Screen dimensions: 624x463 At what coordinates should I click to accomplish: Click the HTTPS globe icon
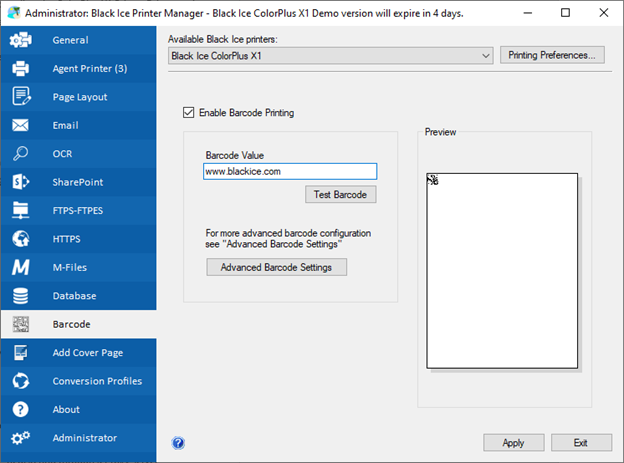[20, 239]
